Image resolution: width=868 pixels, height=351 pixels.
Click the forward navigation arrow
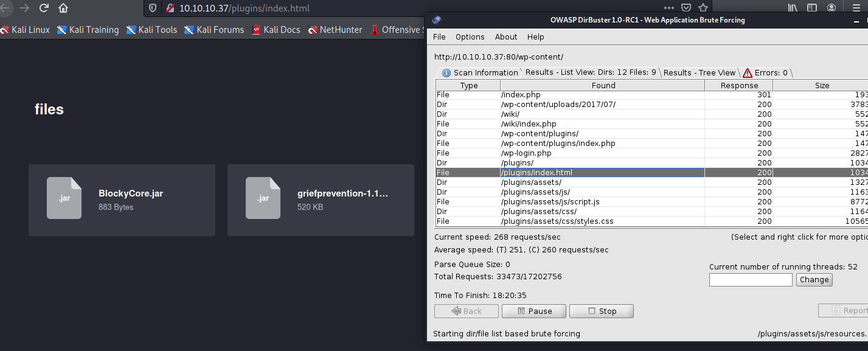click(24, 9)
